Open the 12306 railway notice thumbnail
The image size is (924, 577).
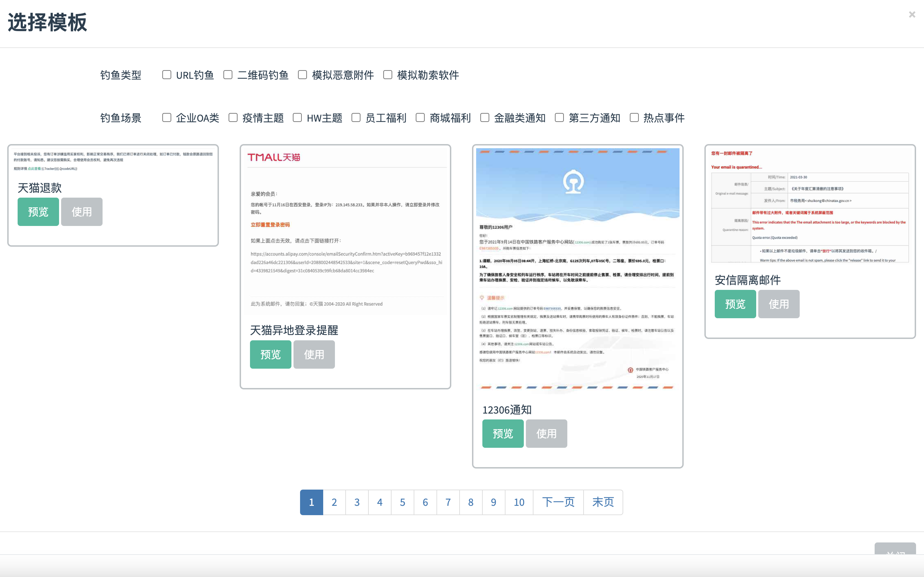[577, 271]
